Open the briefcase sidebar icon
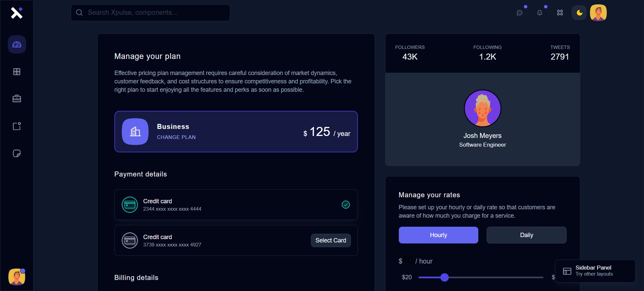Image resolution: width=644 pixels, height=291 pixels. tap(17, 99)
